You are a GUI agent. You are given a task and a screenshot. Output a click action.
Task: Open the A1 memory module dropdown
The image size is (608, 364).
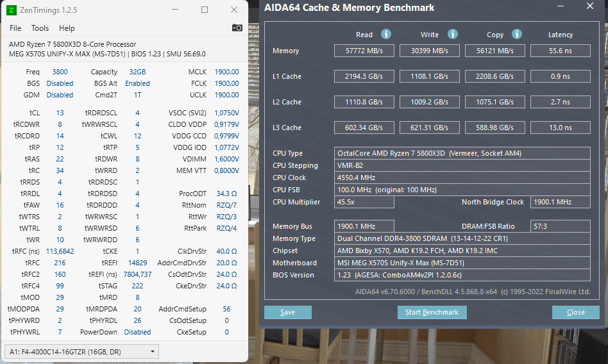tap(81, 352)
